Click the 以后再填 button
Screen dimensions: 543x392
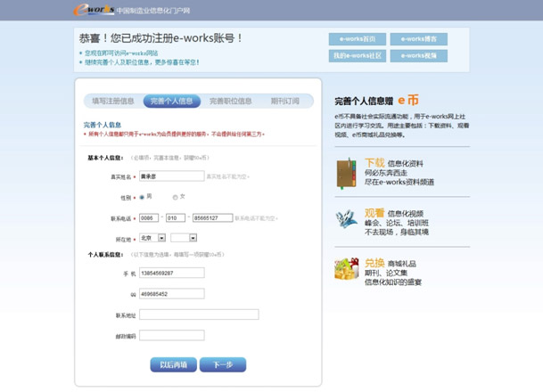pyautogui.click(x=174, y=364)
